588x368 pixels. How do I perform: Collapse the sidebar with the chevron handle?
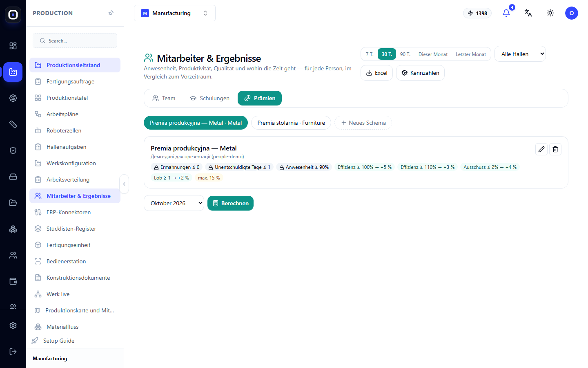(124, 184)
